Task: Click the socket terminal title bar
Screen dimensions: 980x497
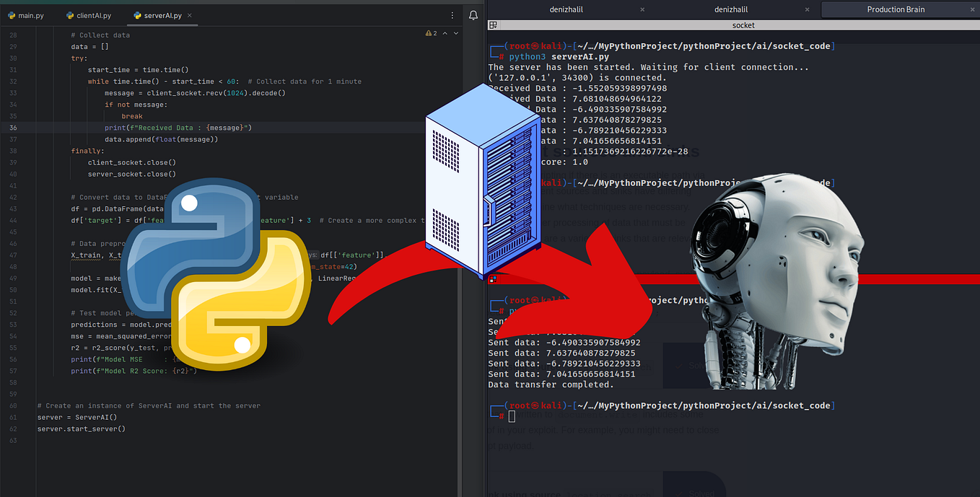Action: click(743, 25)
